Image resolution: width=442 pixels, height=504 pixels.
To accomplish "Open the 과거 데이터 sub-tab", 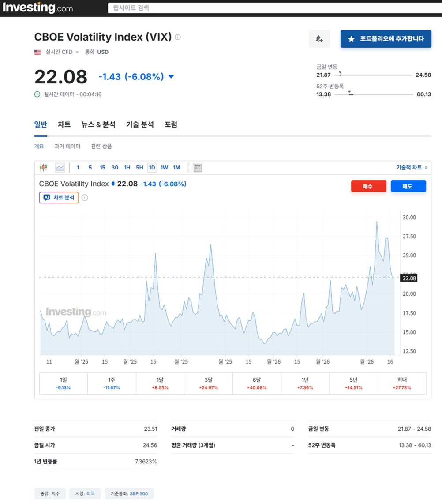I will [x=67, y=146].
